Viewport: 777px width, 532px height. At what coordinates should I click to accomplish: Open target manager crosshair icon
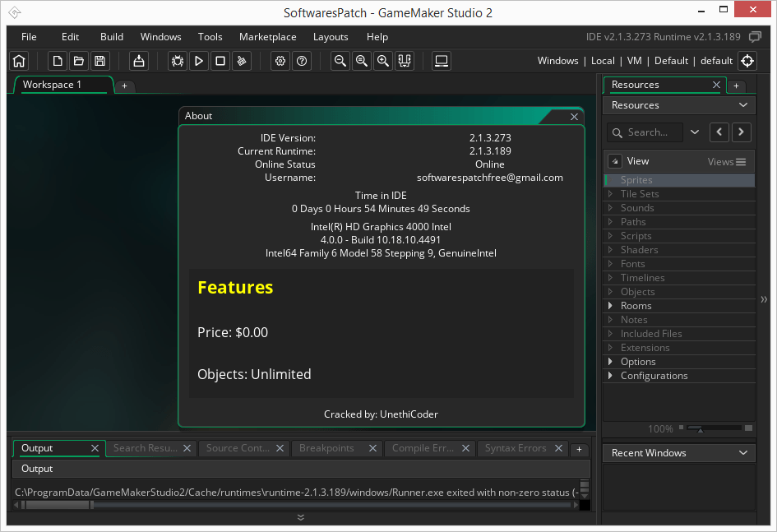(x=747, y=61)
